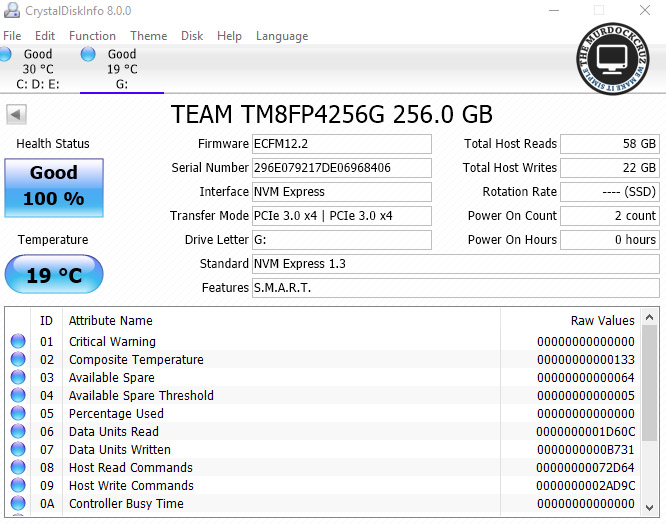Select the Data Units Read attribute name
Image resolution: width=666 pixels, height=524 pixels.
pos(113,431)
